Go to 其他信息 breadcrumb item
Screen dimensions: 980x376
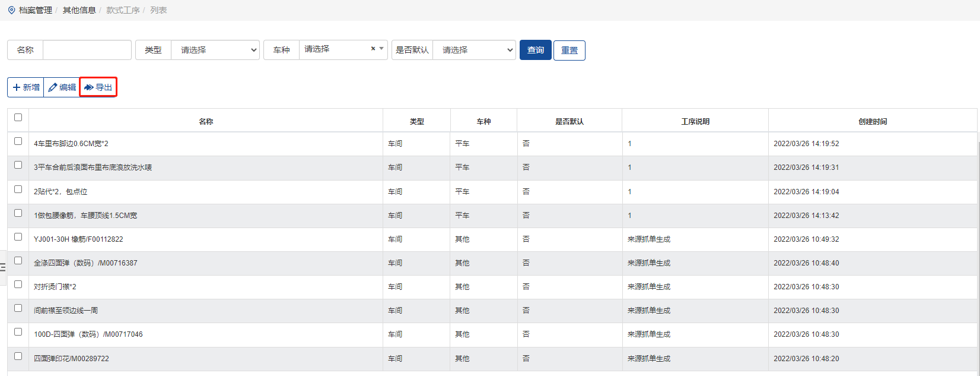79,10
